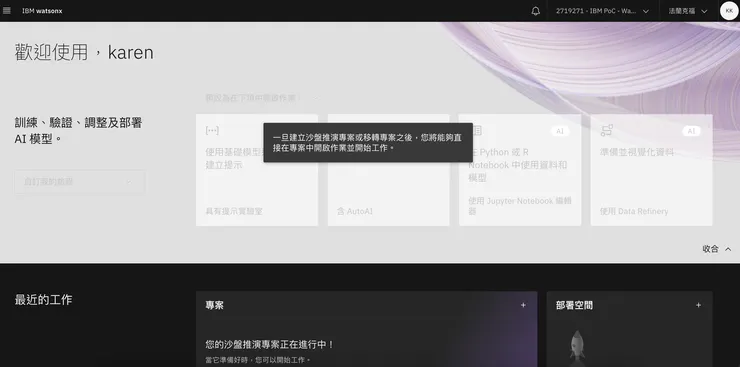
Task: Click the plus icon in 部署空間 panel
Action: coord(698,305)
